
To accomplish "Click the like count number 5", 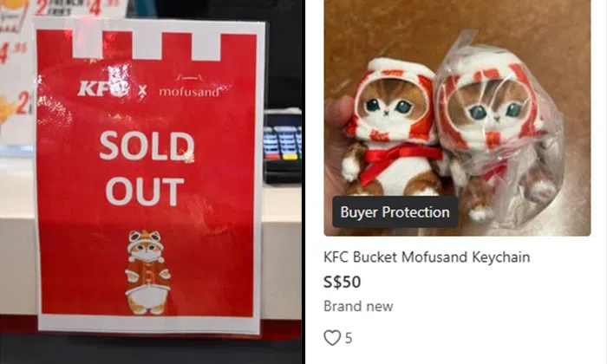I will tap(349, 338).
